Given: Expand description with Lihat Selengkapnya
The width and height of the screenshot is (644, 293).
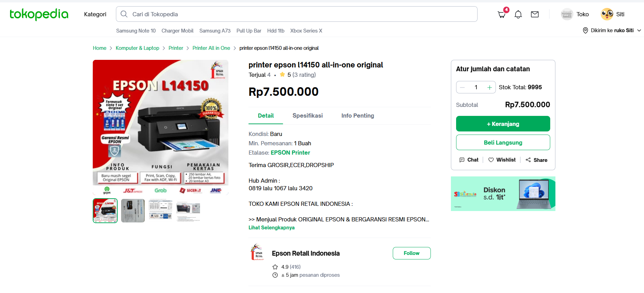Looking at the screenshot, I should tap(272, 228).
